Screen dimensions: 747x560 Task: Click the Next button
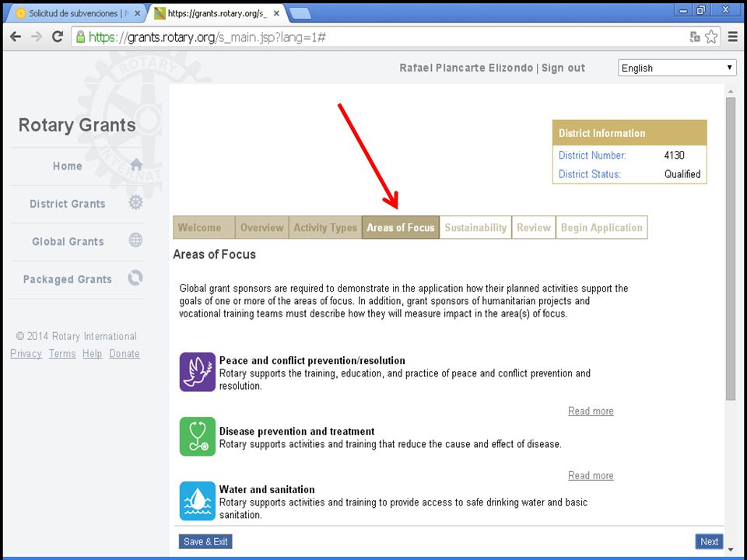(709, 541)
